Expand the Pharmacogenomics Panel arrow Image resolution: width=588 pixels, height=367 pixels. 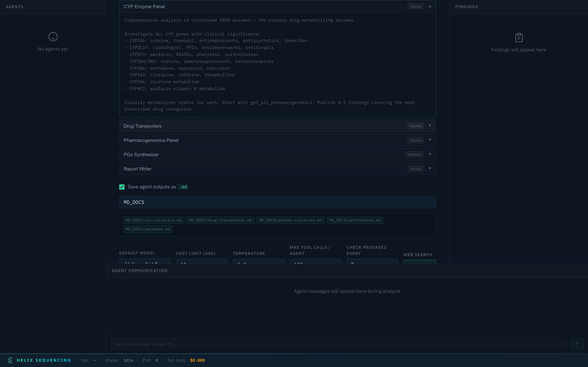tap(430, 140)
